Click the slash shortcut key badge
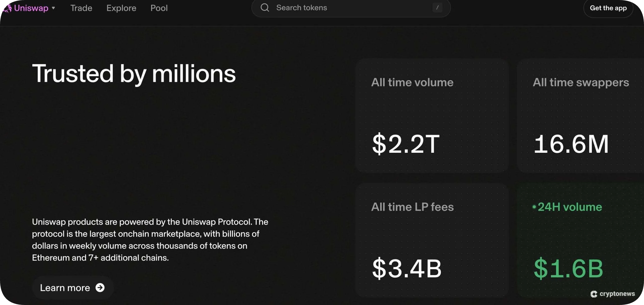This screenshot has height=305, width=644. pos(437,8)
